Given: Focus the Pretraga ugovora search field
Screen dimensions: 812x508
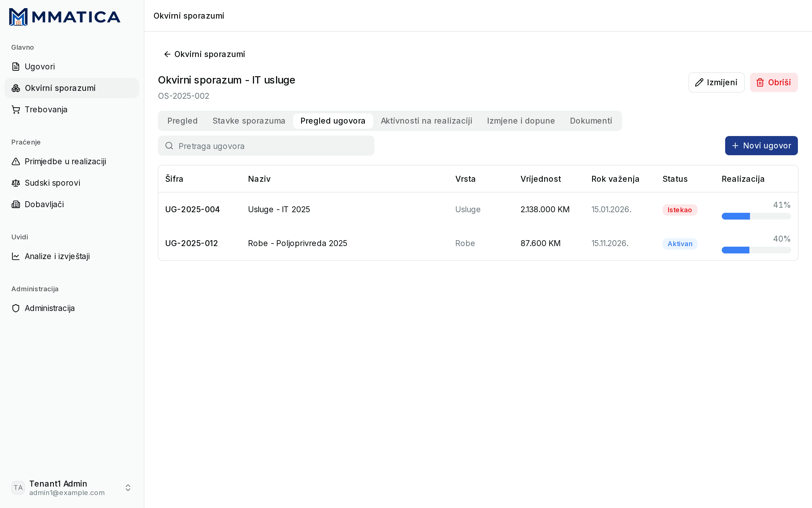Looking at the screenshot, I should point(266,146).
